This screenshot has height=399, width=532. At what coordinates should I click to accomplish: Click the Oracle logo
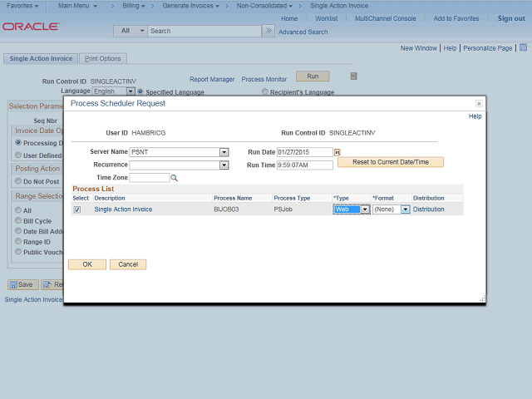(30, 27)
